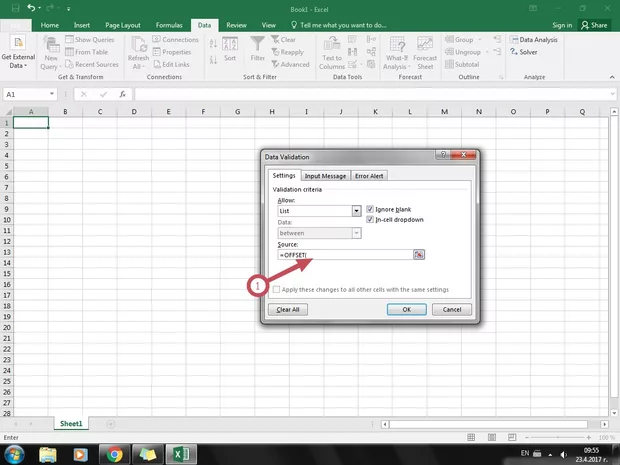Check Apply these changes to all other cells
Screen dimensions: 620x465
(x=277, y=289)
